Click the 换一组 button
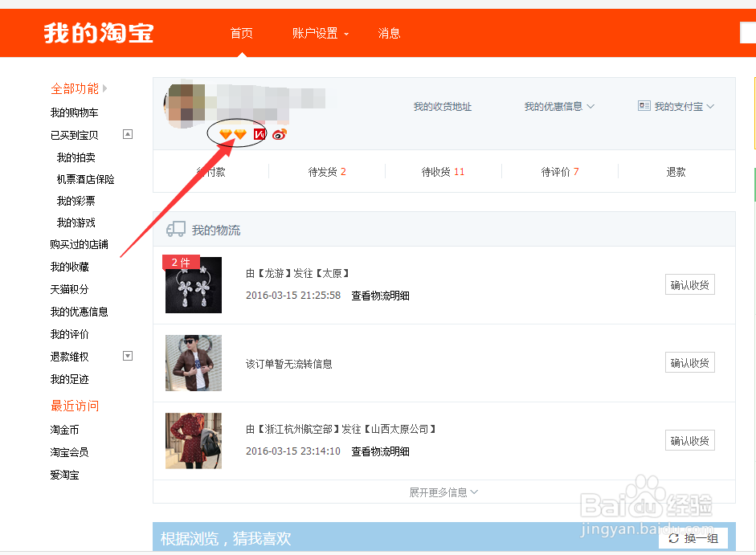Screen dimensions: 756x555 693,538
